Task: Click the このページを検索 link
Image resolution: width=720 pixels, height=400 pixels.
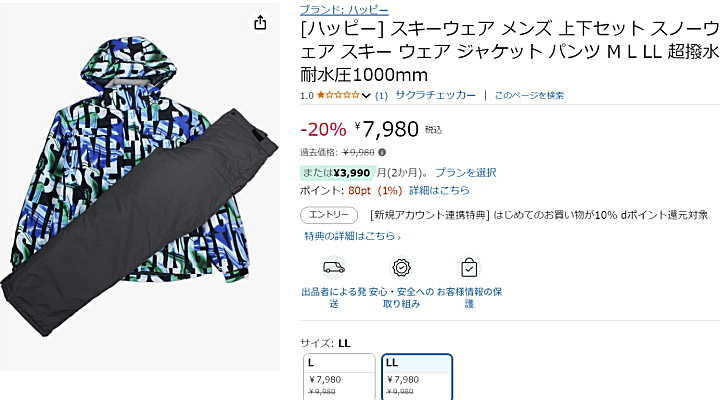Action: tap(529, 95)
